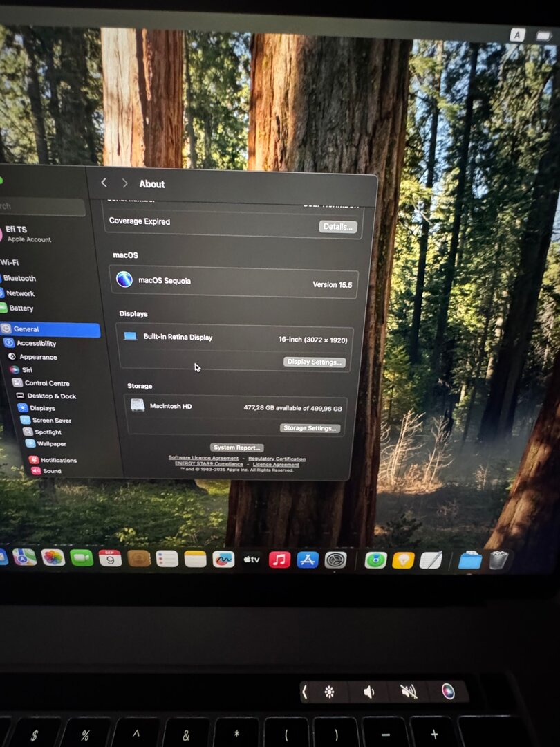
Task: Click Details button for Coverage Expired
Action: pyautogui.click(x=338, y=227)
